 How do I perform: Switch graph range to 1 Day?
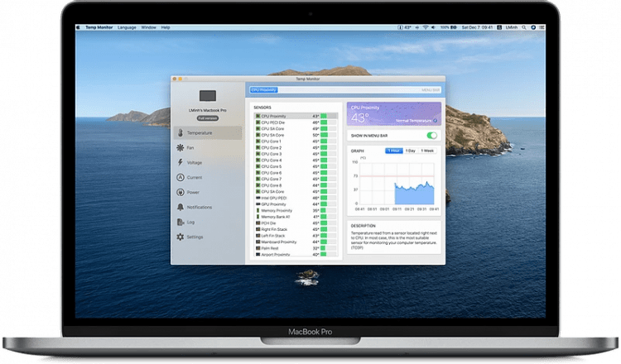tap(411, 151)
